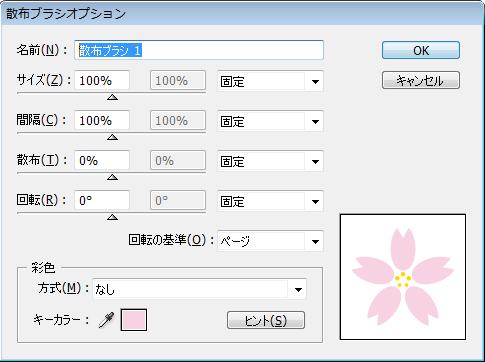Image resolution: width=485 pixels, height=362 pixels.
Task: Click the disabled second 間隔 100% field
Action: coord(178,120)
